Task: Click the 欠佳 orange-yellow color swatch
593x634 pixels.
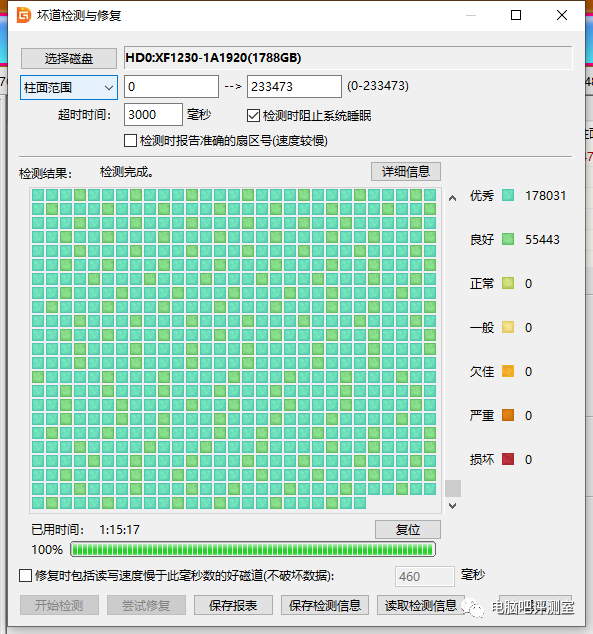Action: tap(508, 371)
